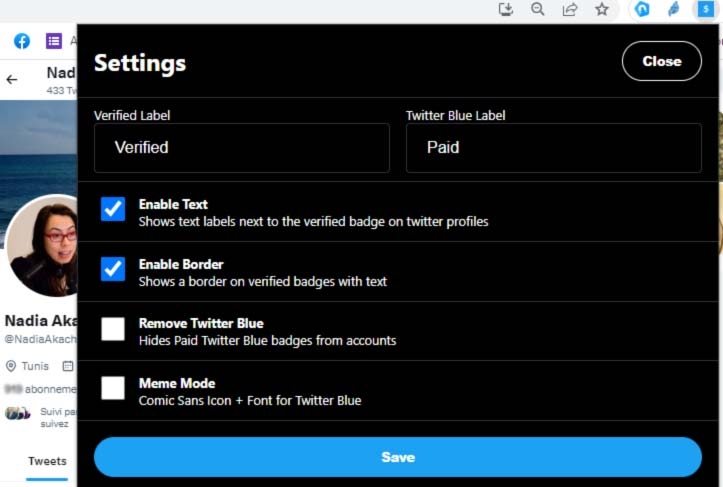Click the @NadiaAkach handle text
Image resolution: width=723 pixels, height=487 pixels.
click(41, 339)
